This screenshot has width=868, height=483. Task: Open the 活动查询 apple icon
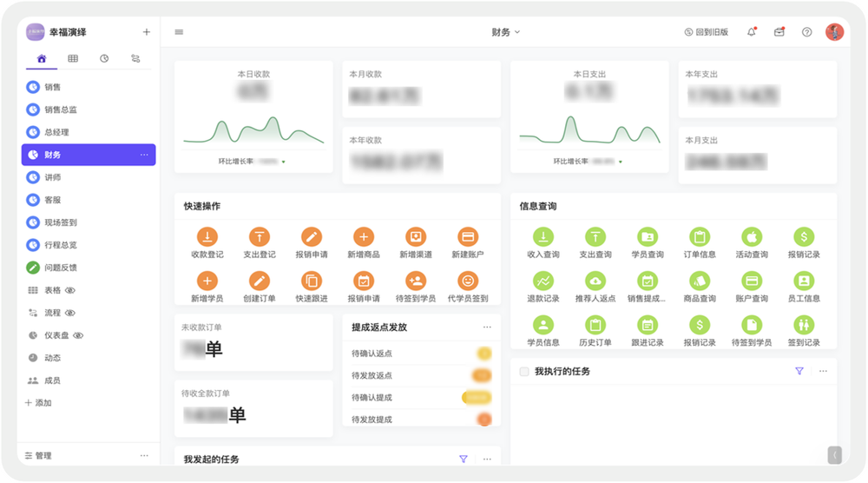(x=751, y=236)
